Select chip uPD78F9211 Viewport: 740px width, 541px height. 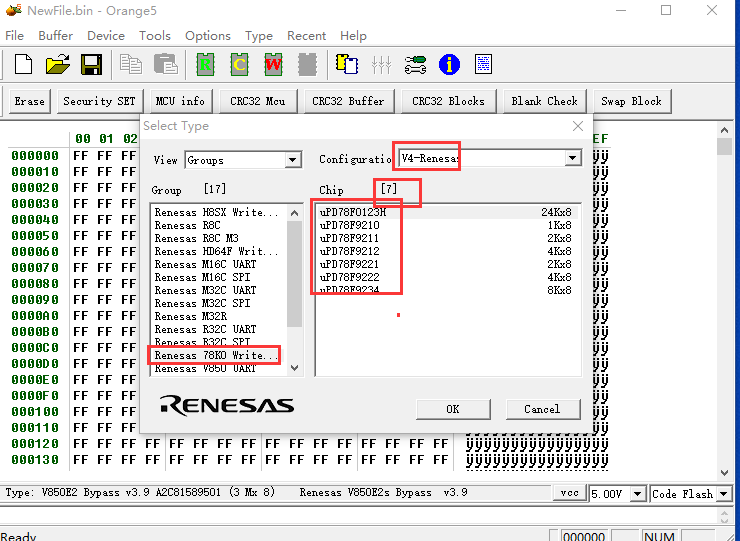click(x=447, y=238)
